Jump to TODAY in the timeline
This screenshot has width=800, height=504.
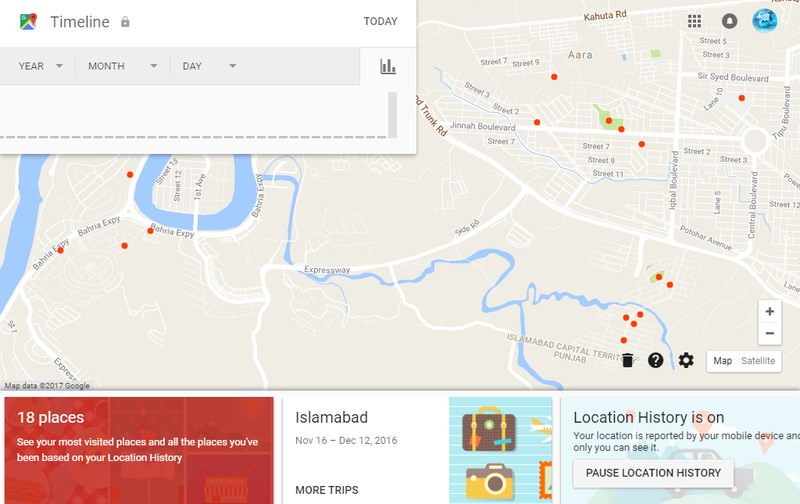tap(380, 21)
